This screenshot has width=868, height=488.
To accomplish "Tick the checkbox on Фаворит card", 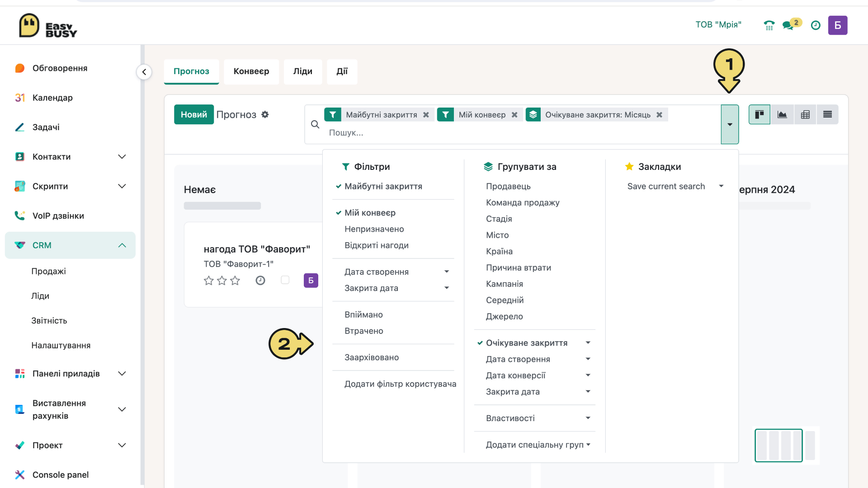I will [x=285, y=280].
